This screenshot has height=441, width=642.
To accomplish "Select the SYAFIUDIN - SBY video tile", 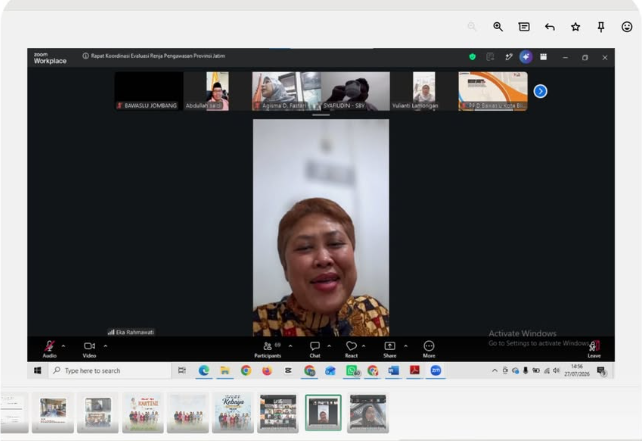I will 355,91.
